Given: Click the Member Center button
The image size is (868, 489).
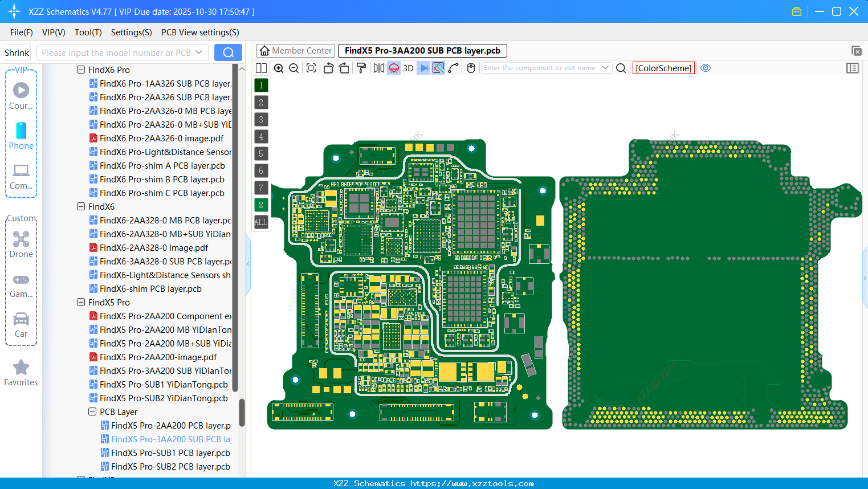Looking at the screenshot, I should tap(295, 50).
